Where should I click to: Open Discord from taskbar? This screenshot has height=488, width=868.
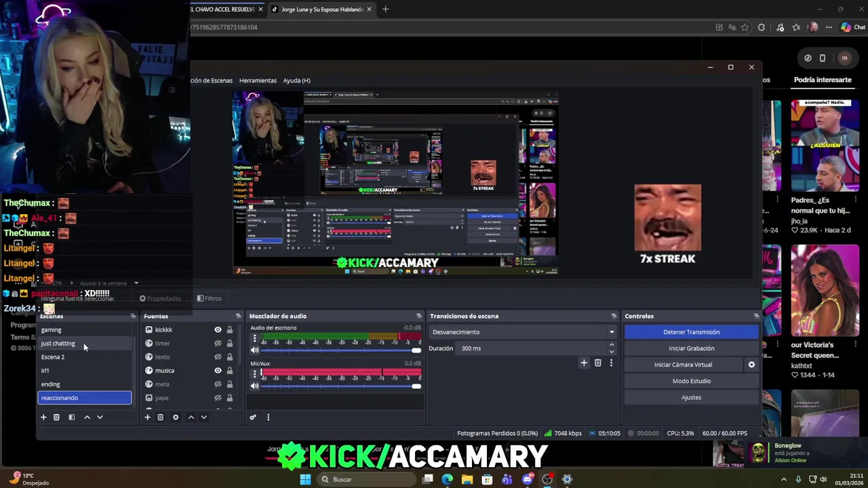528,479
